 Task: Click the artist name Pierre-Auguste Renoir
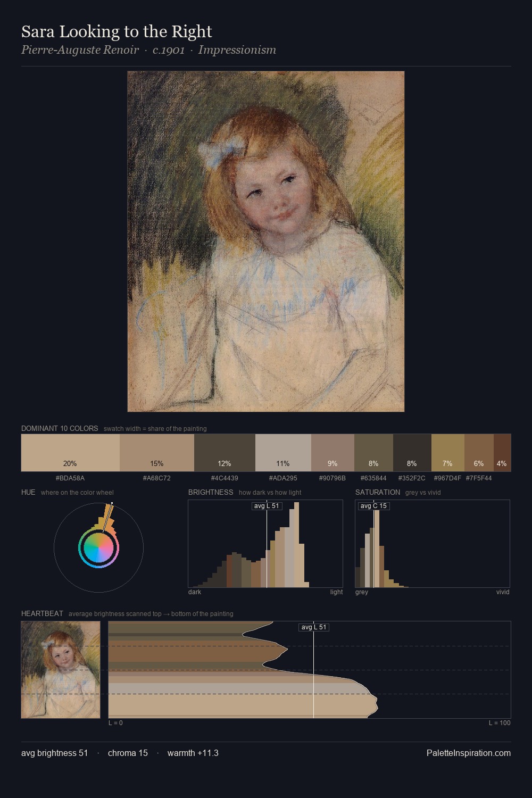click(80, 50)
